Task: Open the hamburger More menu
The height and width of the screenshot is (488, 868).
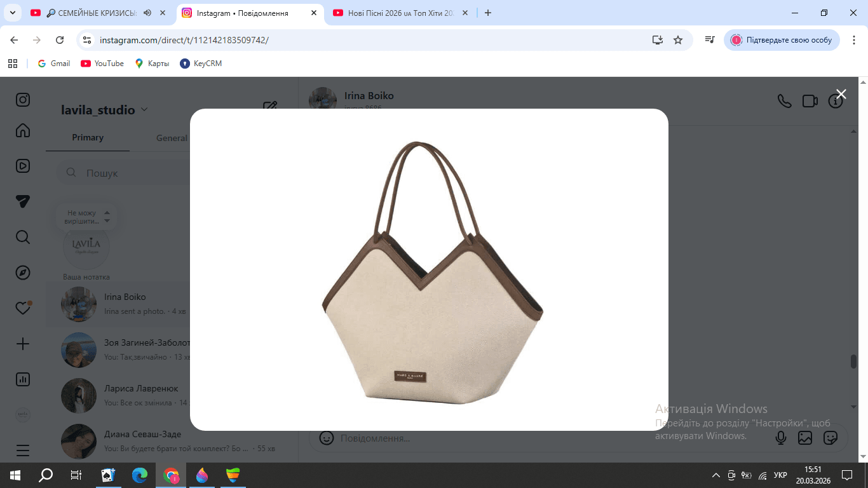Action: tap(23, 451)
